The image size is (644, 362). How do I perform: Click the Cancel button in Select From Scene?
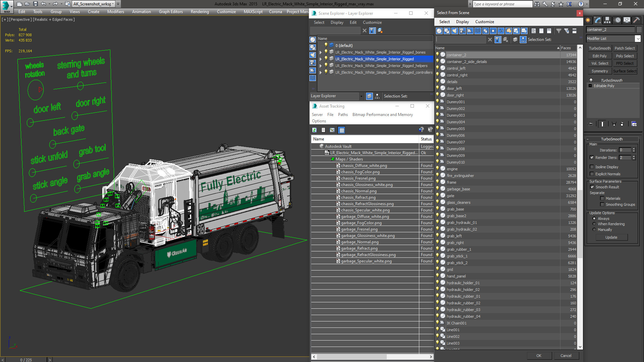(x=566, y=356)
